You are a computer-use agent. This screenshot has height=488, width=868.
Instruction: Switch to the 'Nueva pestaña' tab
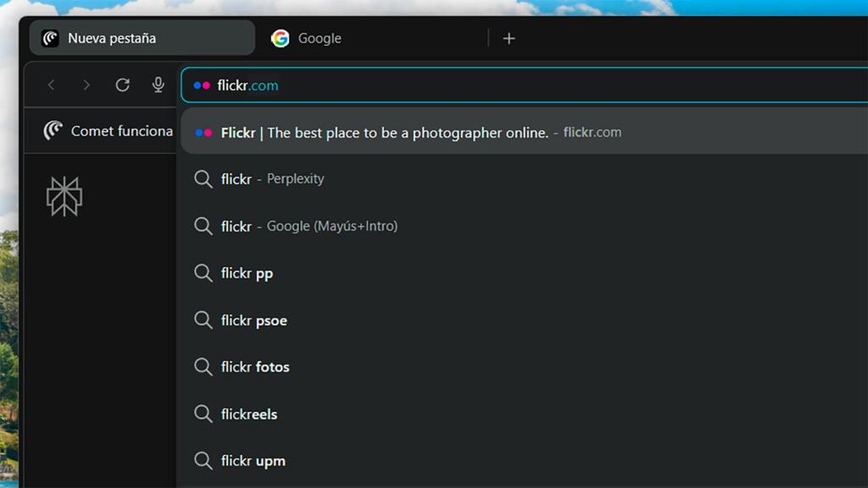tap(140, 37)
